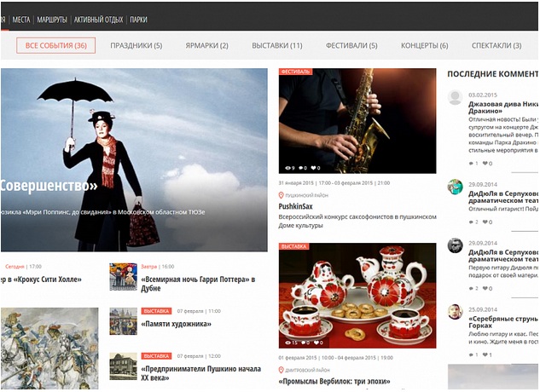Open «Всемирная ночь Гарри Поттера» event
Viewport: 540px width, 392px height.
pyautogui.click(x=199, y=280)
